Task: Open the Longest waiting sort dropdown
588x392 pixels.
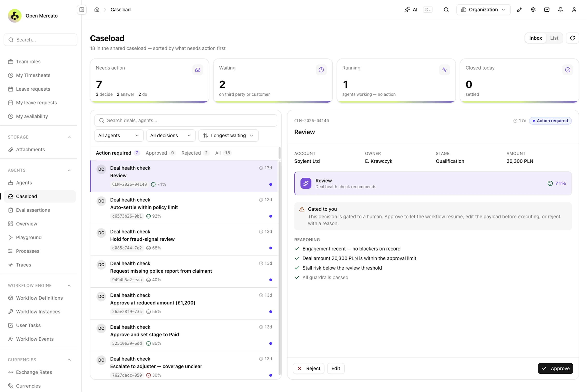Action: (x=228, y=136)
